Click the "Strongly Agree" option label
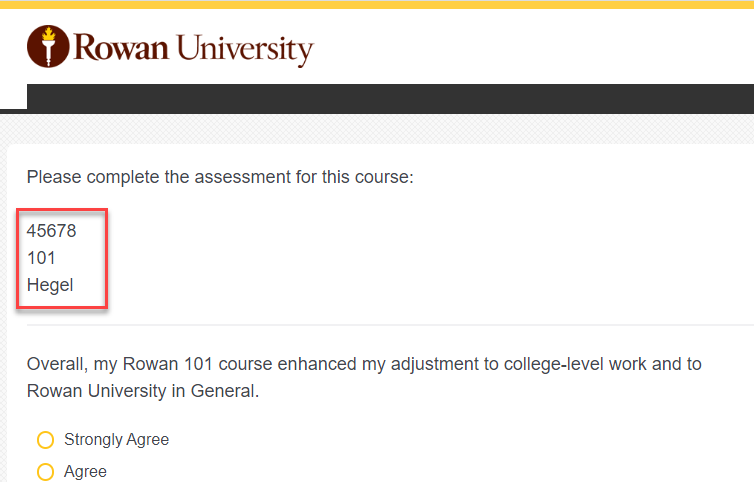The image size is (754, 482). pos(116,440)
